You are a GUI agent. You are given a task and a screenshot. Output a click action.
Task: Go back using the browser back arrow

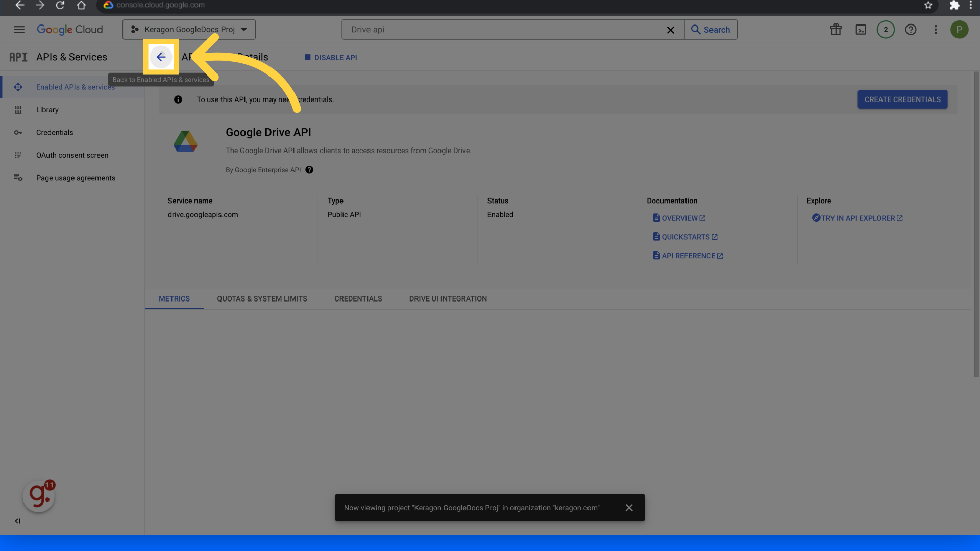click(19, 5)
